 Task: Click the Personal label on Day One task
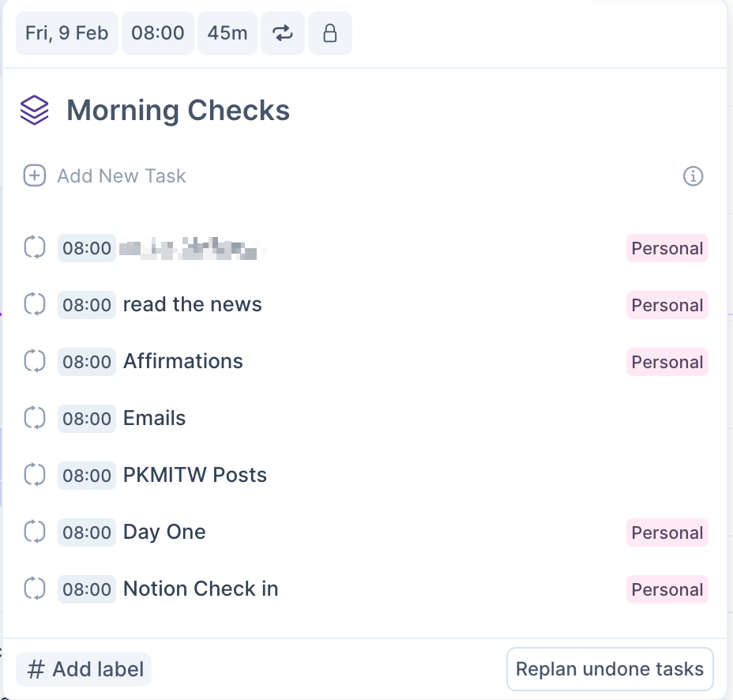click(667, 533)
